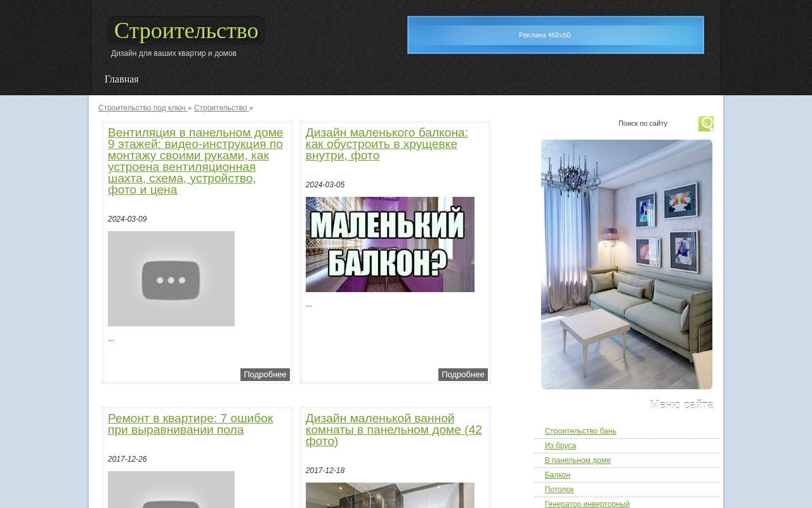This screenshot has height=508, width=812.
Task: Click the Меню сайта heading
Action: click(x=682, y=404)
